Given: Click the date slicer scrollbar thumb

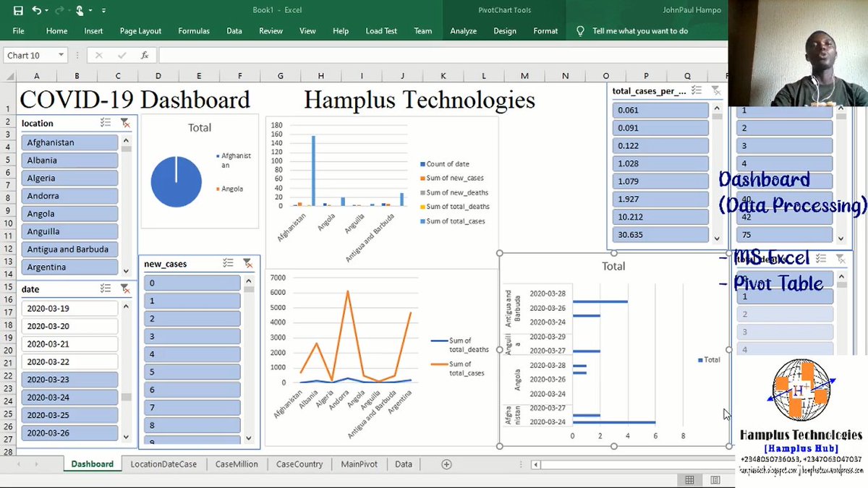Looking at the screenshot, I should (126, 397).
